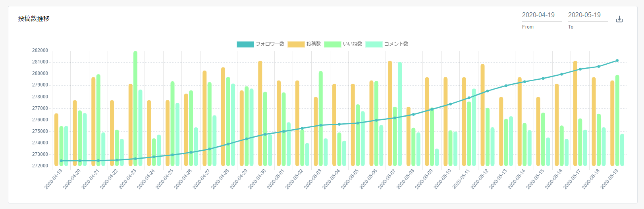The height and width of the screenshot is (209, 644).
Task: Click the green いいね数 bar on 2020-05-03
Action: 321,118
